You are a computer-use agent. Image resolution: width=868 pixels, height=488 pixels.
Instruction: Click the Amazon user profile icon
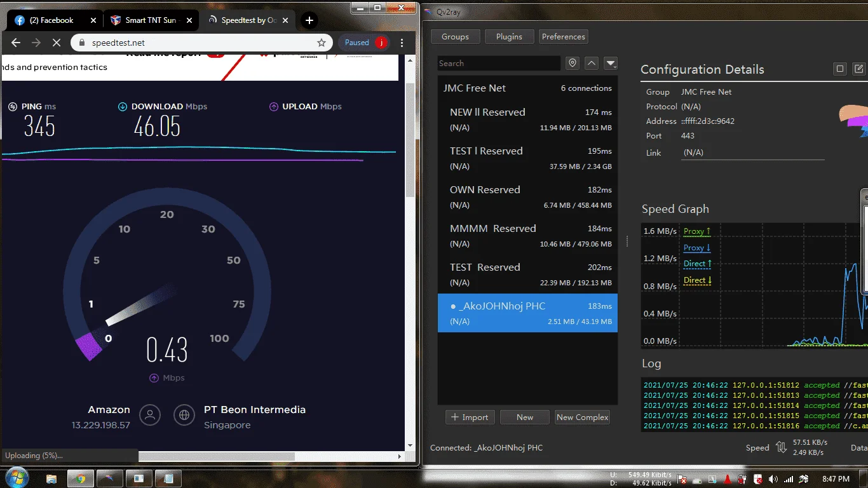pyautogui.click(x=150, y=416)
